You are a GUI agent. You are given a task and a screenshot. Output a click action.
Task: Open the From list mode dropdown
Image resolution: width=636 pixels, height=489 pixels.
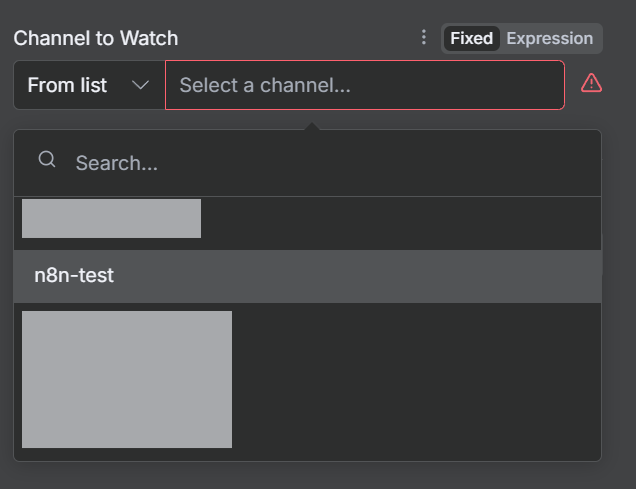click(88, 85)
